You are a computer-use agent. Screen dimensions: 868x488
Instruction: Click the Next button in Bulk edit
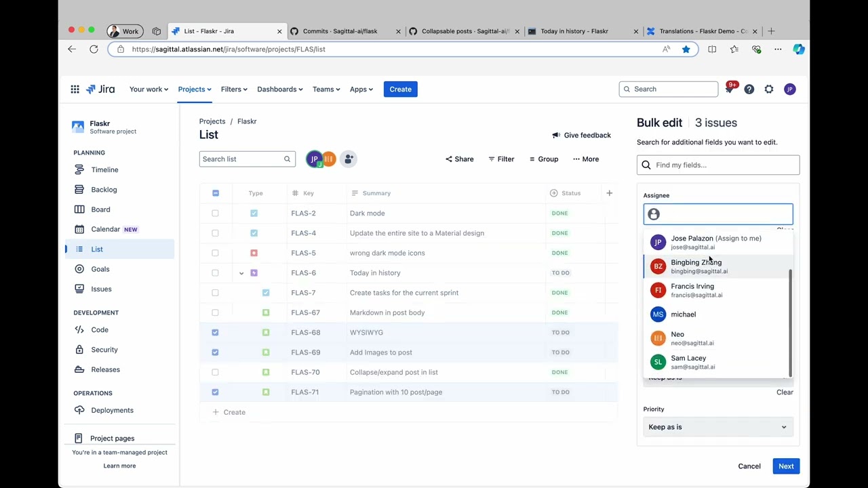[786, 466]
